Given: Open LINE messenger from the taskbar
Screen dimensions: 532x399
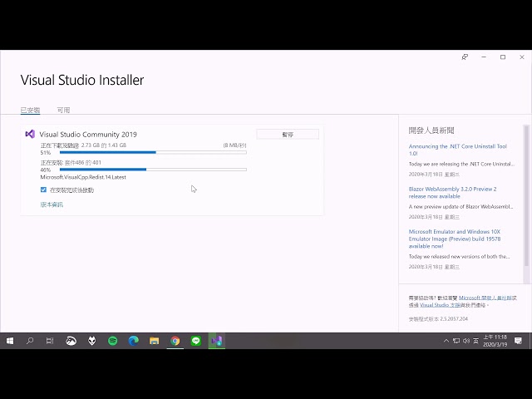Looking at the screenshot, I should [196, 341].
